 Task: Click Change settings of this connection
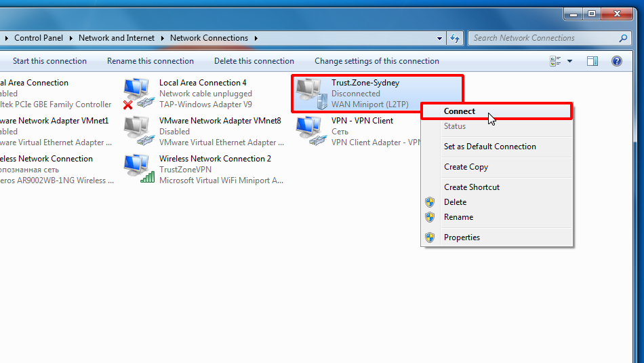coord(377,61)
